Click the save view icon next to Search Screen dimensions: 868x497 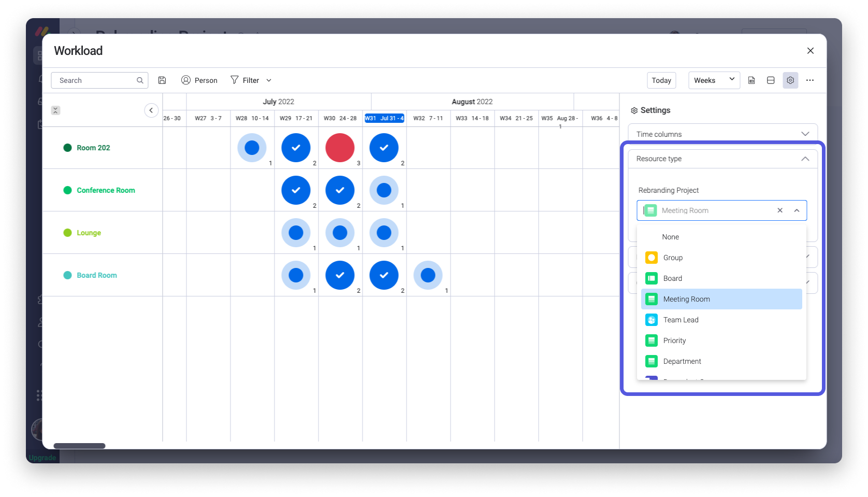click(162, 80)
